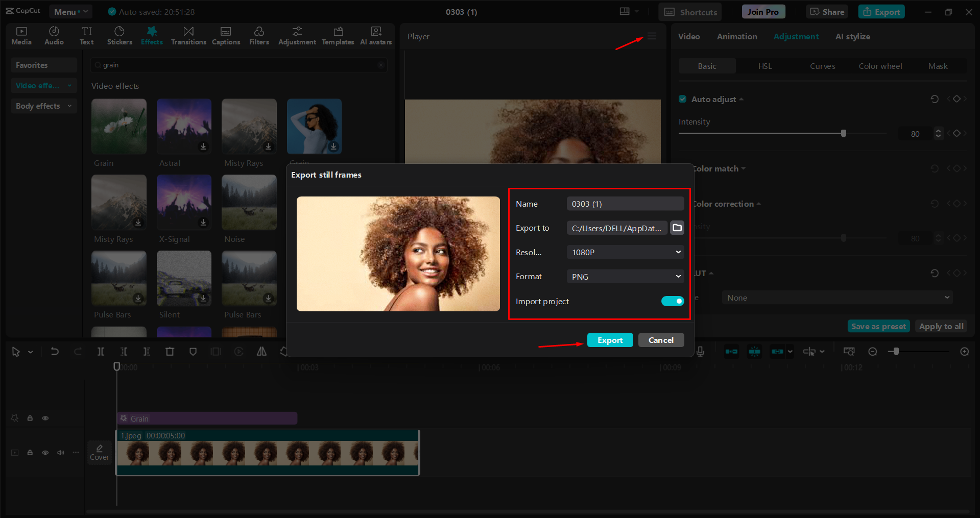Clear the grain search field with the X
The height and width of the screenshot is (518, 980).
380,65
